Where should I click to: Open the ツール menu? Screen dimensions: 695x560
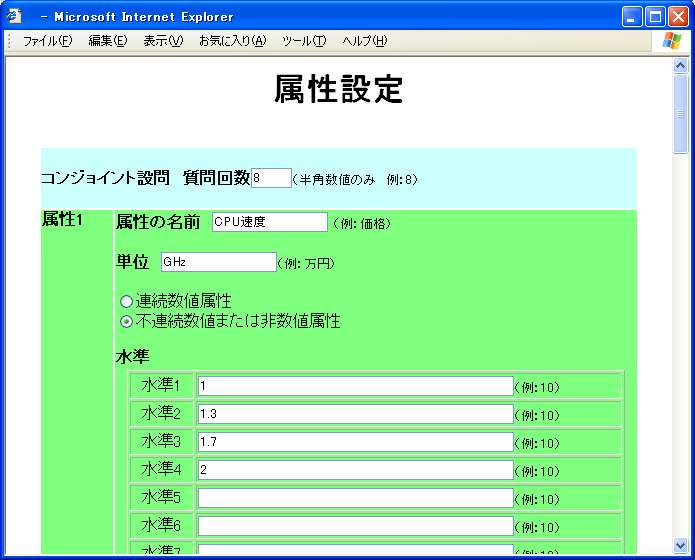coord(304,41)
